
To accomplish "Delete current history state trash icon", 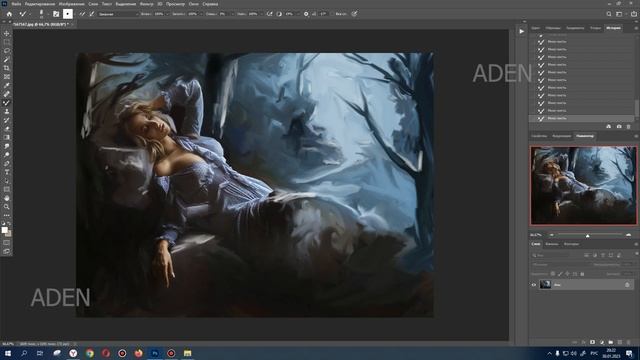I will tap(629, 127).
